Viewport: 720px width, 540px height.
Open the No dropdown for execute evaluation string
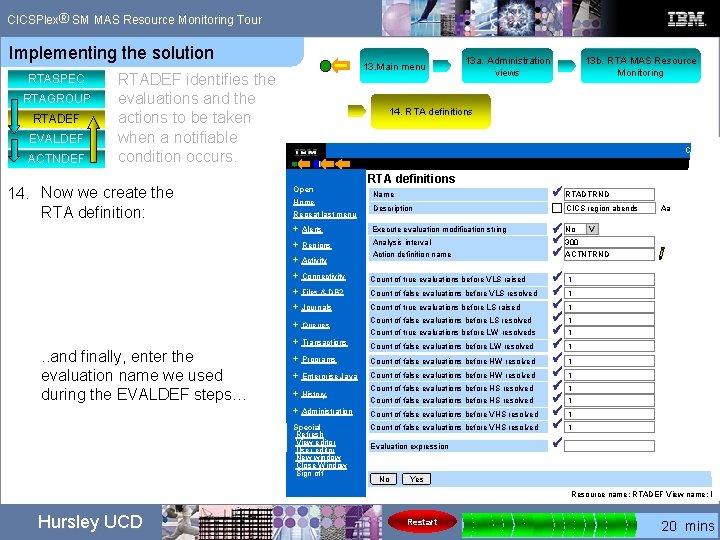[x=592, y=229]
